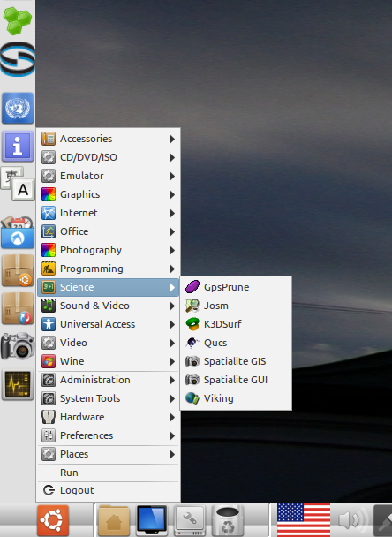Open the wrench settings taskbar icon
Viewport: 392px width, 537px height.
pos(190,520)
